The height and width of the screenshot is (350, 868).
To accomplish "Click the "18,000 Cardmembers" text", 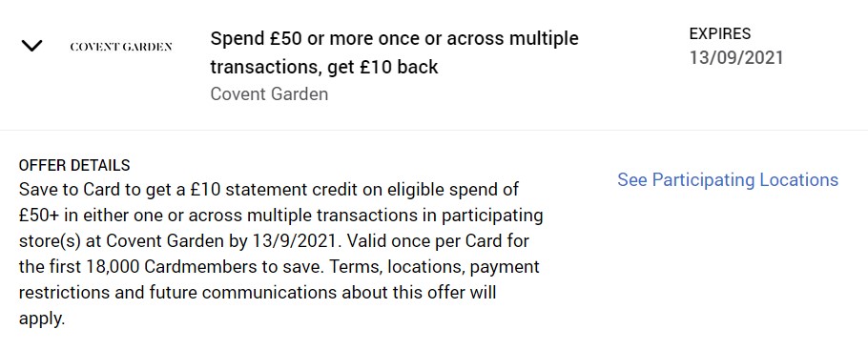I will click(x=179, y=267).
